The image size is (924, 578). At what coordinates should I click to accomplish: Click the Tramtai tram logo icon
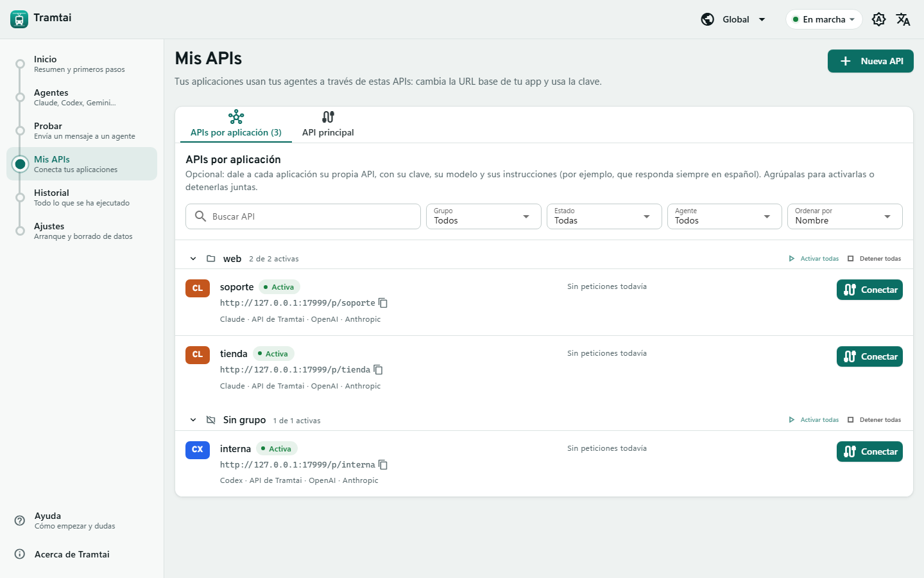(19, 19)
